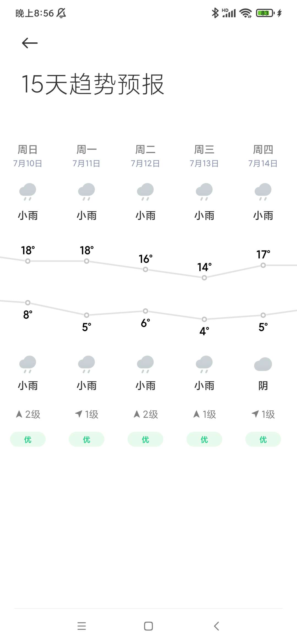This screenshot has height=644, width=297.
Task: Tap the wind direction arrow for 周四 1级
Action: tap(255, 414)
